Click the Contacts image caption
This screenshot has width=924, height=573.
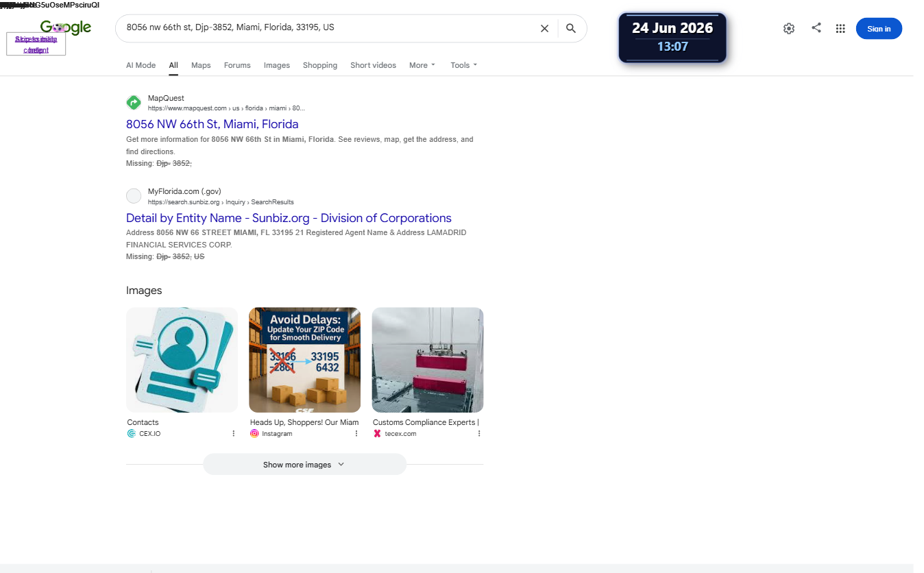click(143, 422)
